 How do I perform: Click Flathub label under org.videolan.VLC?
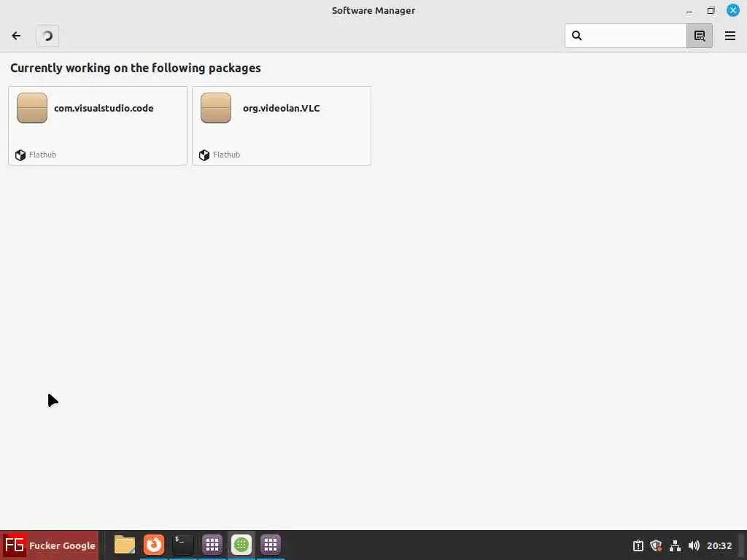pyautogui.click(x=226, y=155)
